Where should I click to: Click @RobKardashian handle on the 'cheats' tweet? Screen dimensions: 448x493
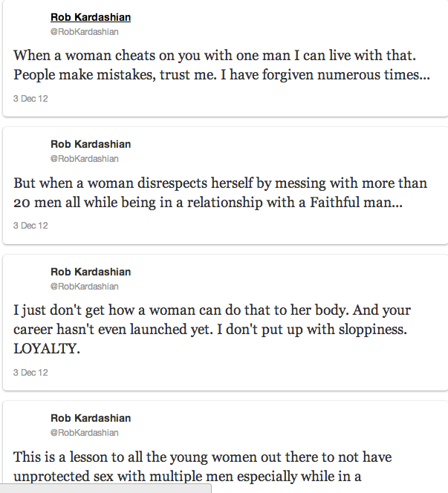(x=84, y=32)
